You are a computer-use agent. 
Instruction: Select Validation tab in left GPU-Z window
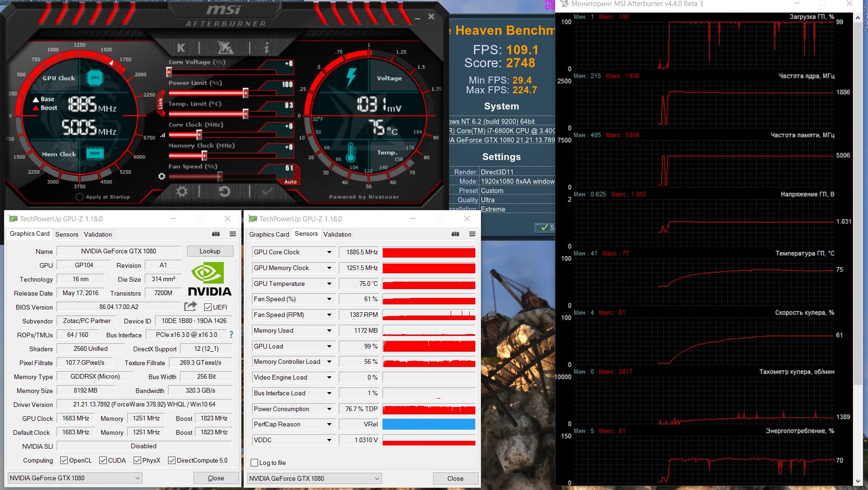point(97,234)
